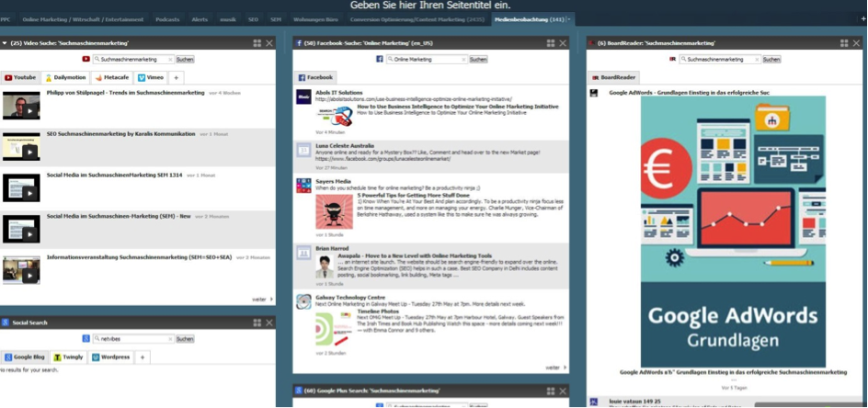Image resolution: width=868 pixels, height=408 pixels.
Task: Play the Social Media SEM 1314 video thumbnail
Action: 21,187
